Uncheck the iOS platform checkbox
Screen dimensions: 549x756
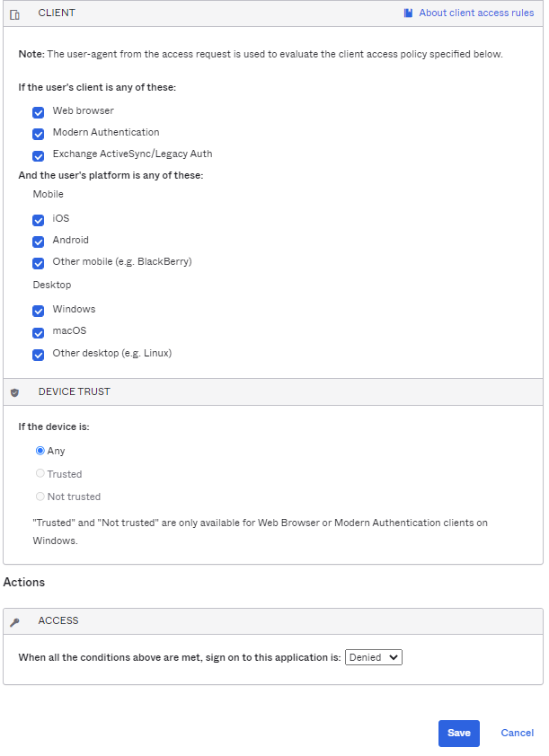point(39,220)
